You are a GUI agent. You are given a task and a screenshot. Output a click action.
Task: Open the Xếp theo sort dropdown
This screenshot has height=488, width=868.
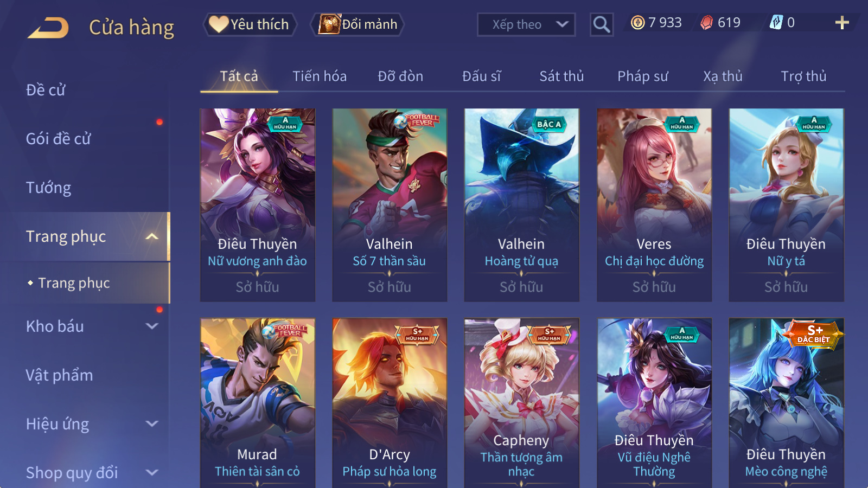coord(526,24)
